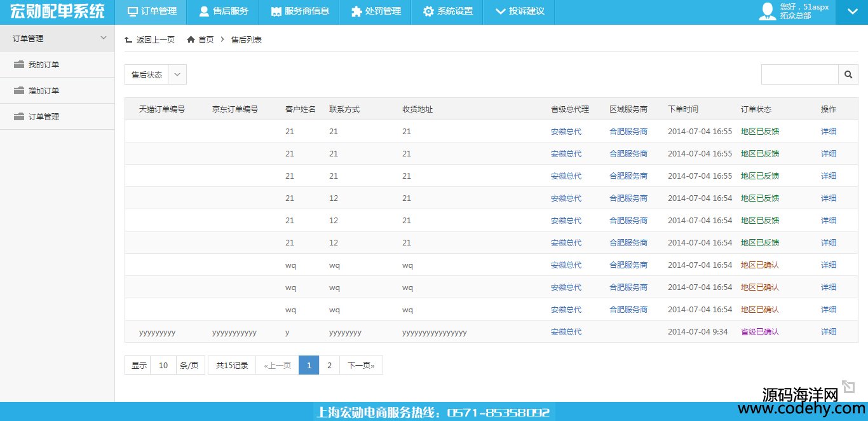Image resolution: width=868 pixels, height=421 pixels.
Task: Click the monitor icon on 订单管理 tab
Action: pyautogui.click(x=132, y=11)
